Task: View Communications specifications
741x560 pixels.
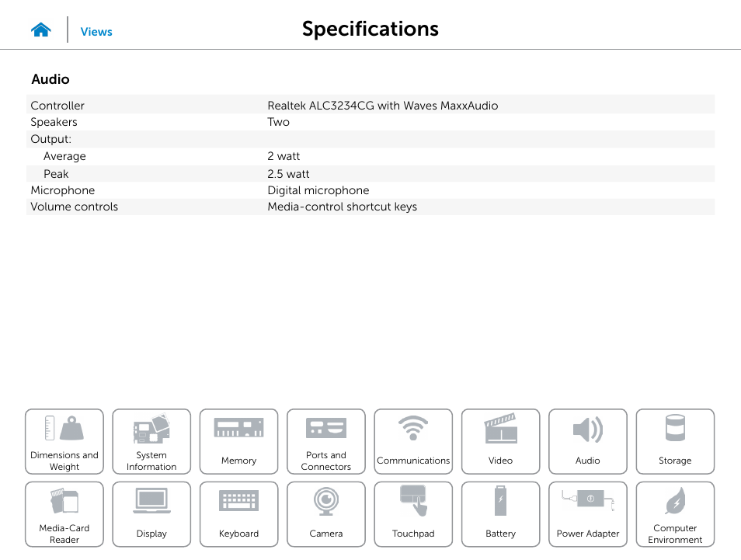Action: click(413, 441)
